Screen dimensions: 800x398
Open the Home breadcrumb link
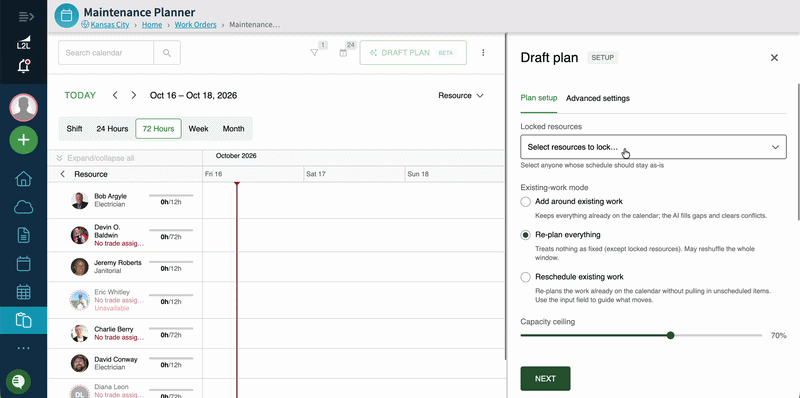pyautogui.click(x=152, y=24)
